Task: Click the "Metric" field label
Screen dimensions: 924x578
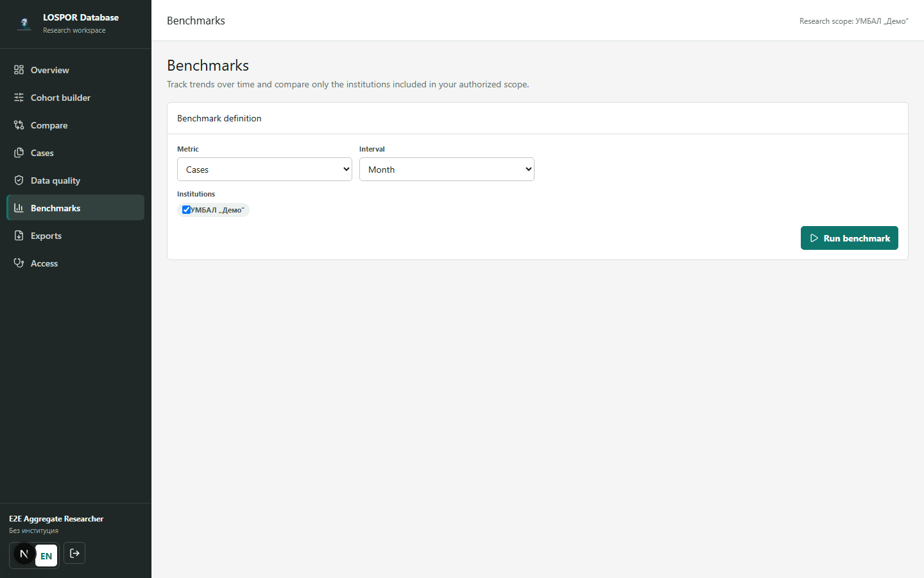Action: point(188,149)
